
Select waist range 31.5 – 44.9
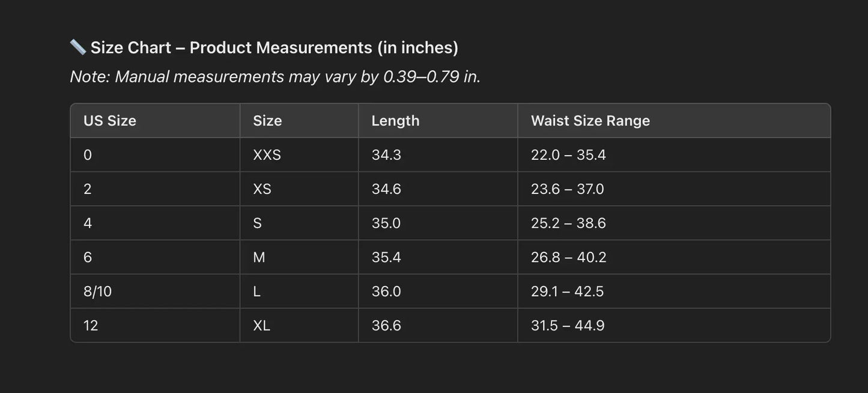click(x=568, y=326)
